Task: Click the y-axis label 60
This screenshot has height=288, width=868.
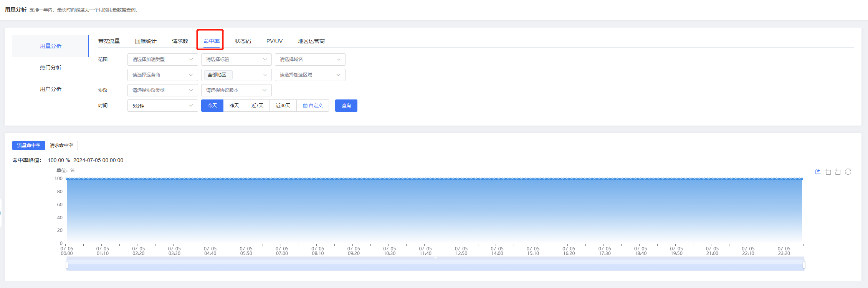Action: pos(60,205)
